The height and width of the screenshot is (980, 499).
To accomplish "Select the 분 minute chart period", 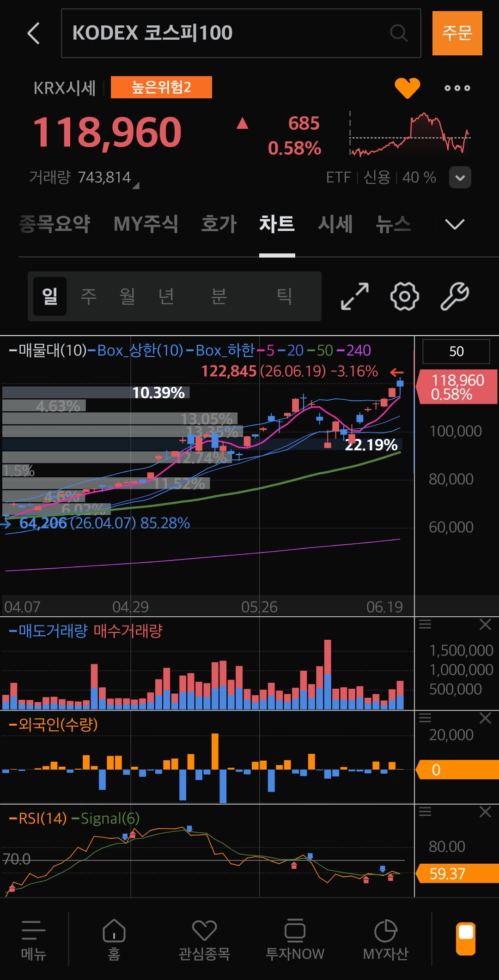I will (219, 296).
